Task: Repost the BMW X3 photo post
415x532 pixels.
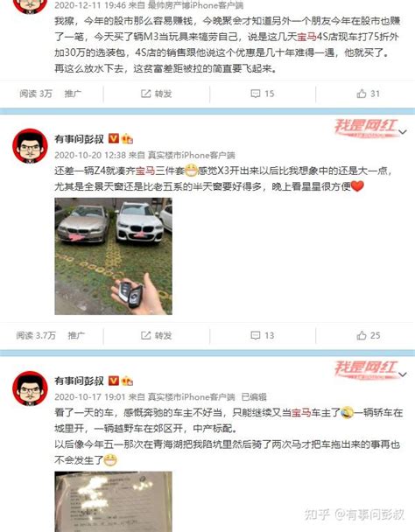Action: (x=156, y=335)
